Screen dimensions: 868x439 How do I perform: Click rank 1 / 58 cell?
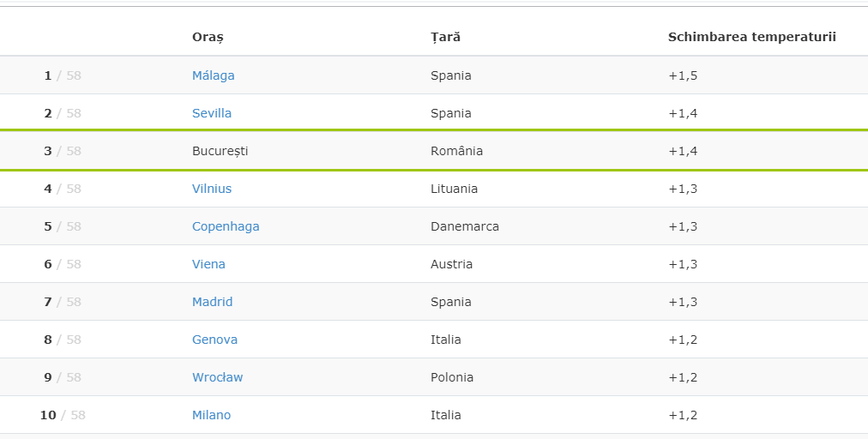click(63, 75)
